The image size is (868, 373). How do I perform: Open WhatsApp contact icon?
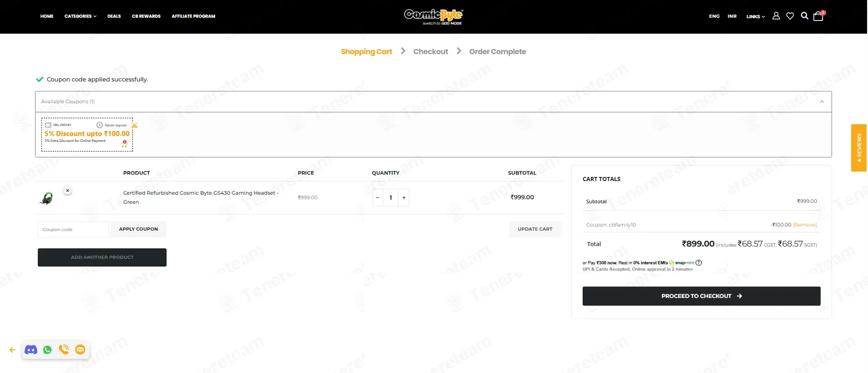(47, 350)
